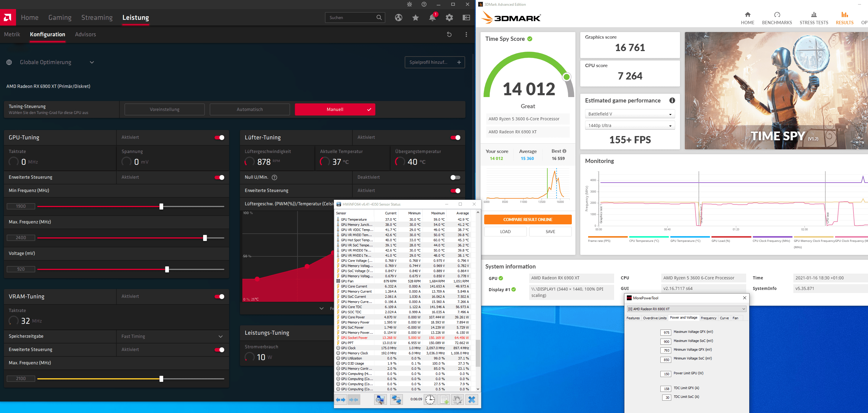Click the Estimated game performance info icon

tap(672, 100)
